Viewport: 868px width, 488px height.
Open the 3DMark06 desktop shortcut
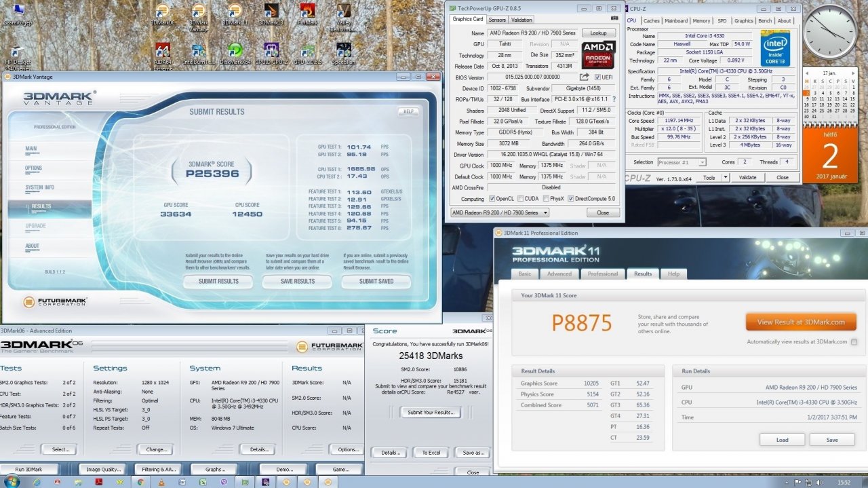[x=161, y=14]
